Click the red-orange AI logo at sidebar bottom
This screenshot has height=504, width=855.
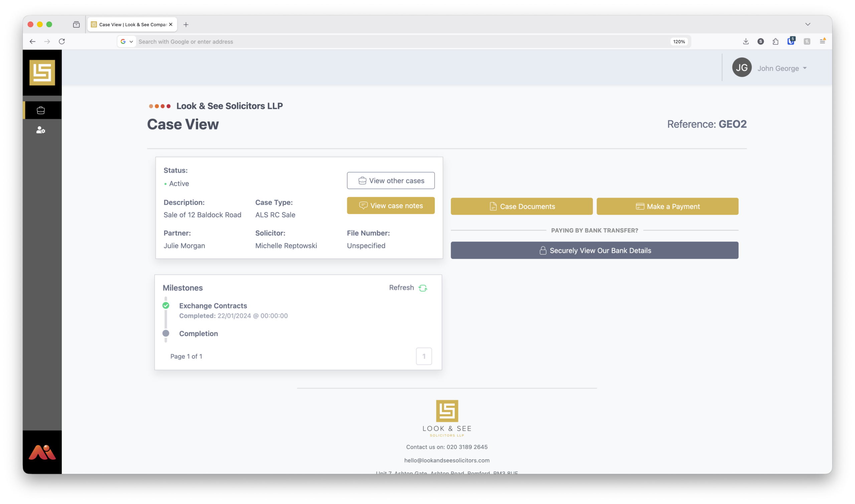tap(42, 452)
